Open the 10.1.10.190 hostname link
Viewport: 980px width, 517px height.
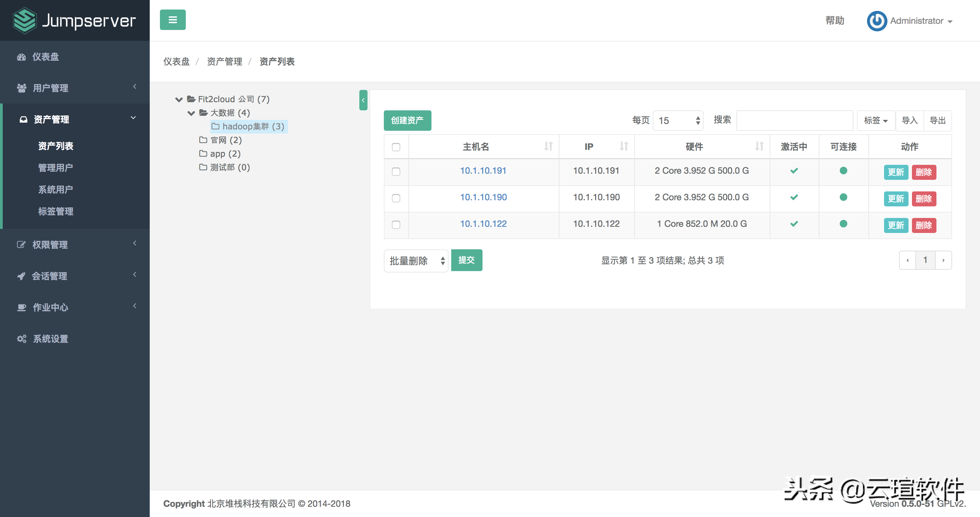point(483,197)
